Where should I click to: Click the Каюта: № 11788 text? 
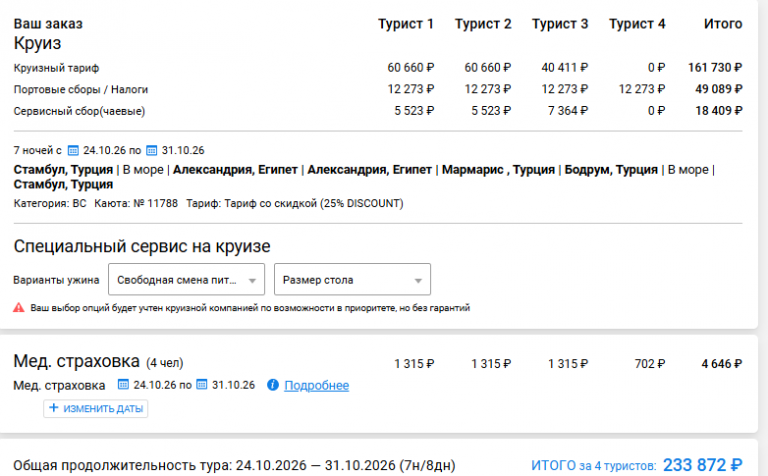[136, 203]
